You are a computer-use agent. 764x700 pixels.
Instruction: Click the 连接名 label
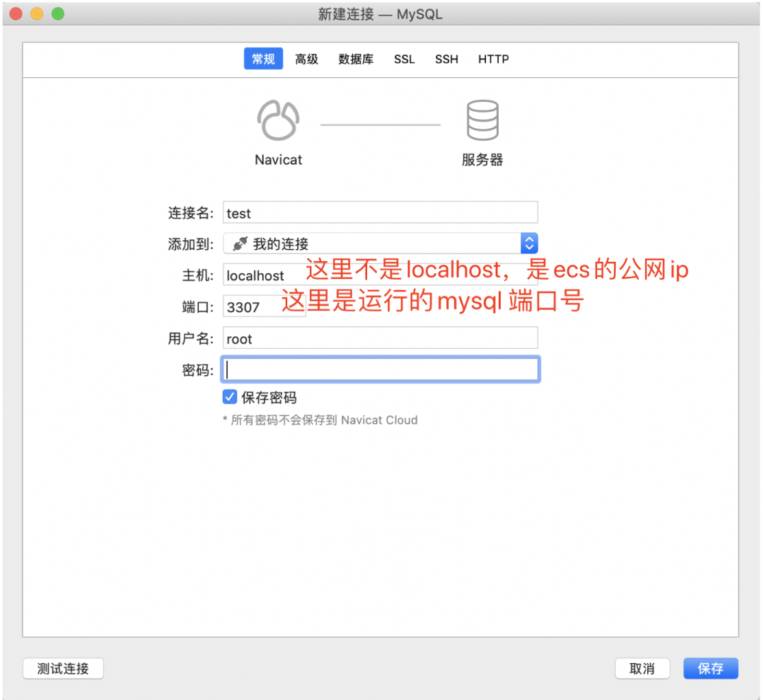point(190,213)
